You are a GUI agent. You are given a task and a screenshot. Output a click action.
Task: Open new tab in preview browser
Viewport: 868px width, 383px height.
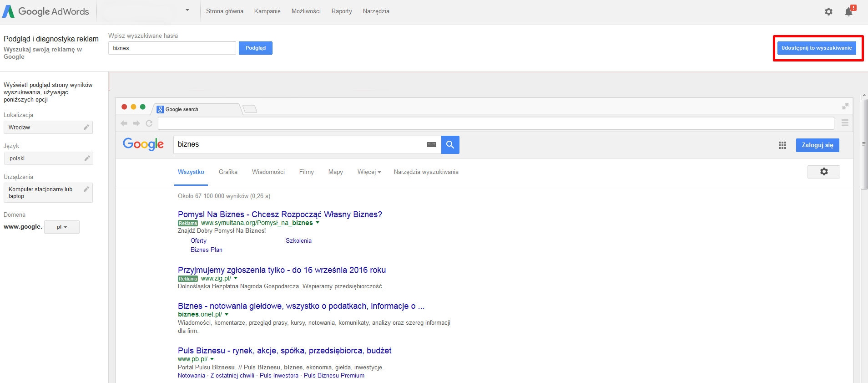(x=250, y=109)
